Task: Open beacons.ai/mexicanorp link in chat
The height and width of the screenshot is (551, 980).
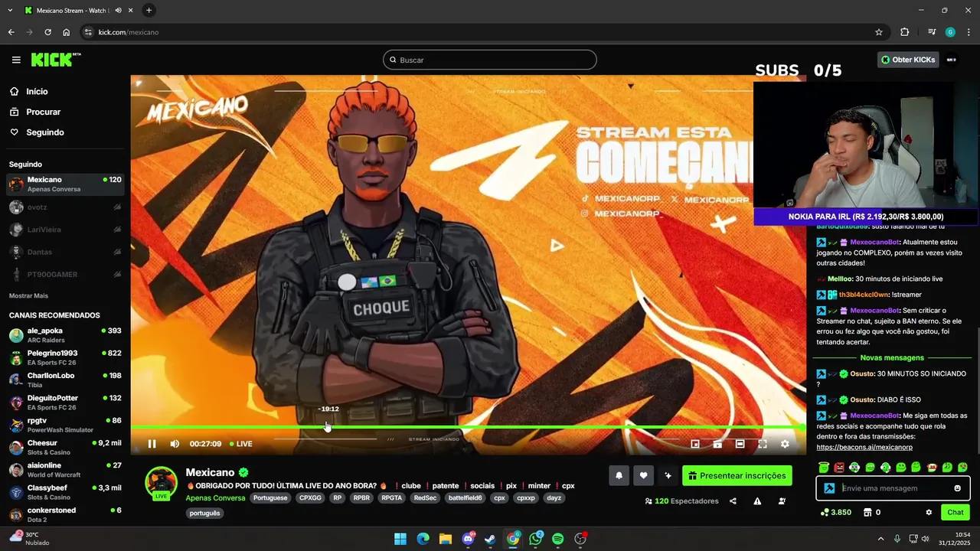Action: [x=864, y=447]
